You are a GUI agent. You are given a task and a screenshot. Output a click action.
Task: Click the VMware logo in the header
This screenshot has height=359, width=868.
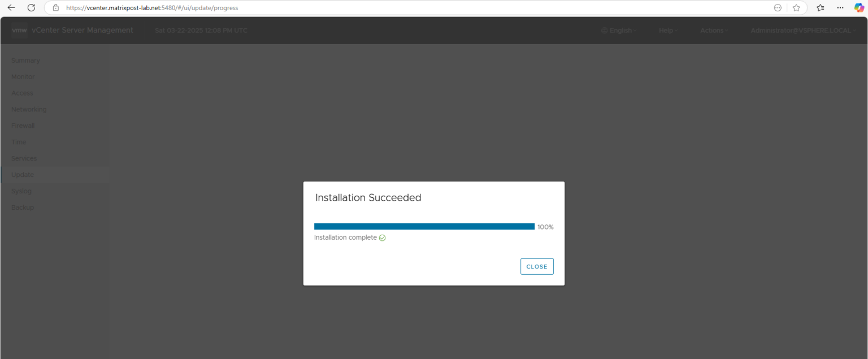19,31
